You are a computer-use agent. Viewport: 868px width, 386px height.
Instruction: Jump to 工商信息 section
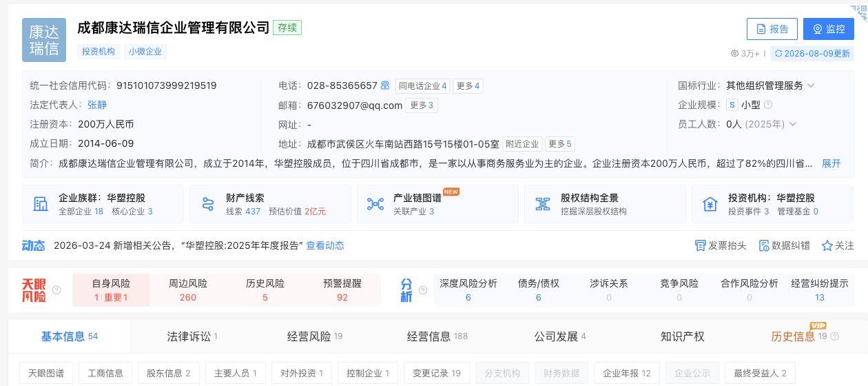(x=105, y=373)
